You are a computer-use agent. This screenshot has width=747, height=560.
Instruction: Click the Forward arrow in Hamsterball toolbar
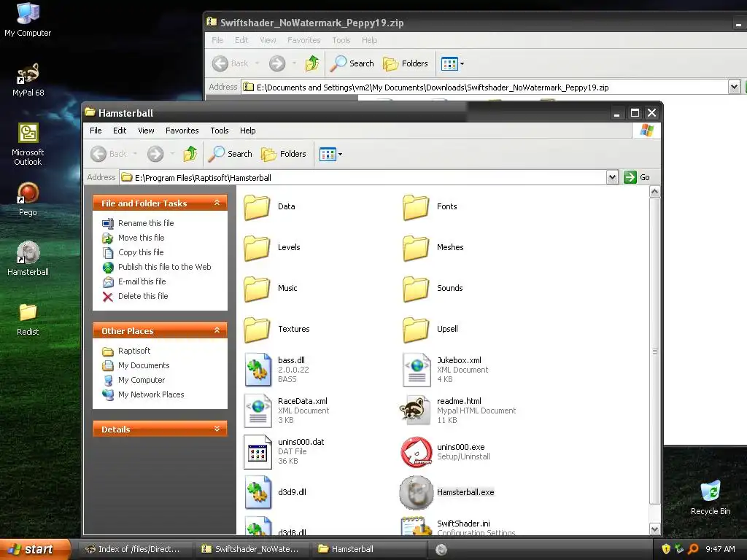point(155,154)
